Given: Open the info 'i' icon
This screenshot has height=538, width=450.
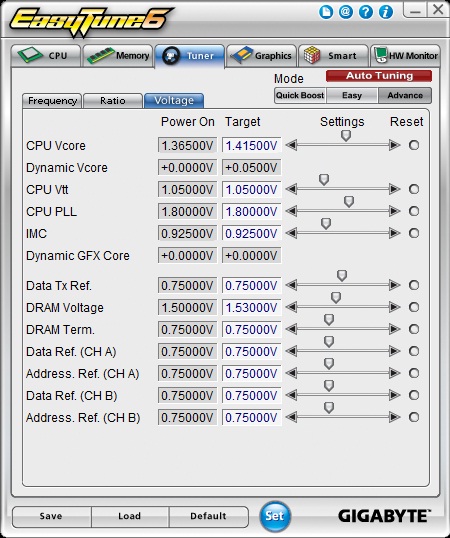Looking at the screenshot, I should 386,12.
